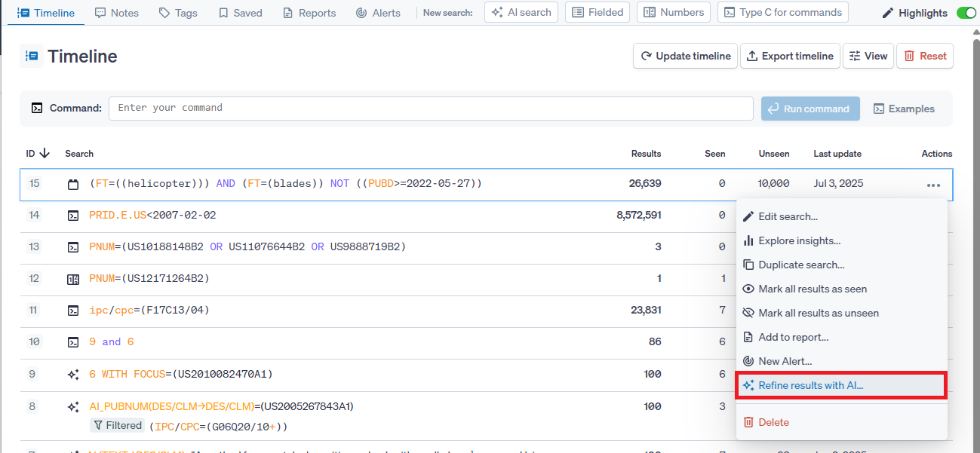Click the Timeline heading icon

[32, 57]
